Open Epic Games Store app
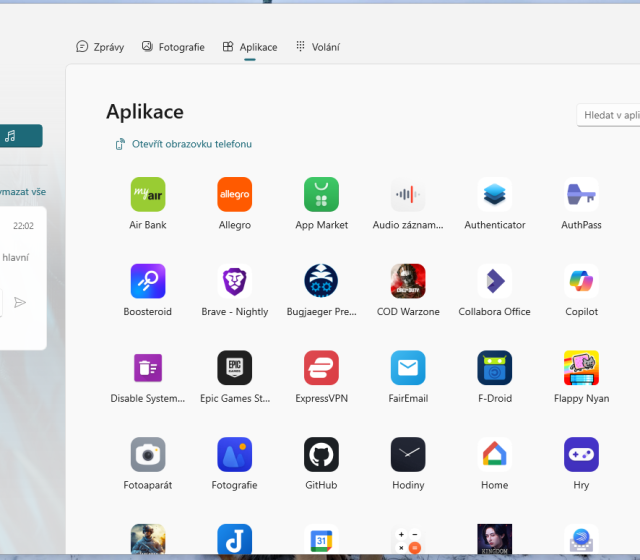Image resolution: width=640 pixels, height=560 pixels. click(235, 368)
